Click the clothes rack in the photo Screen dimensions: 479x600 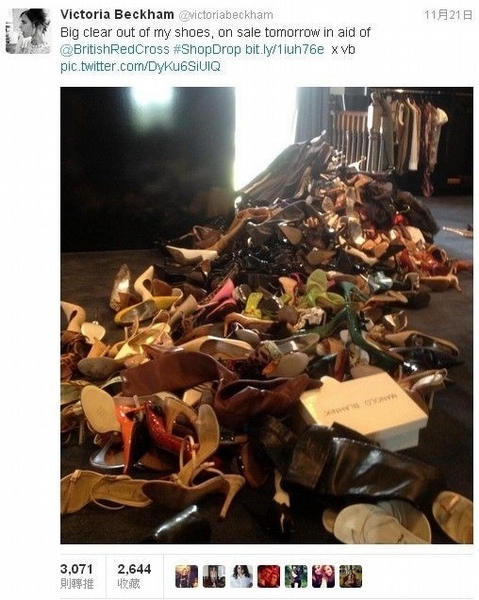point(407,138)
